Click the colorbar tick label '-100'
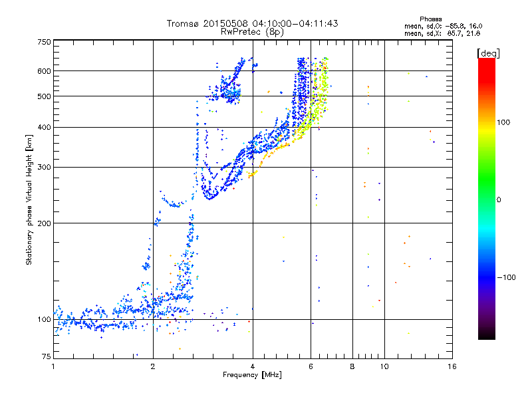Image resolution: width=532 pixels, height=399 pixels. pos(507,277)
